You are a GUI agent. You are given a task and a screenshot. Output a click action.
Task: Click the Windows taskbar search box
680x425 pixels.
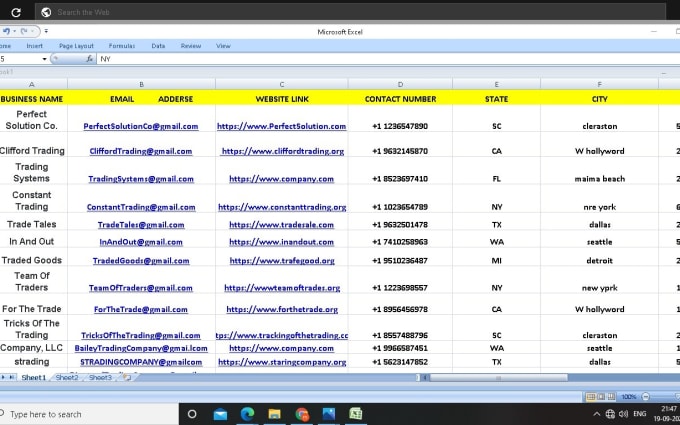click(88, 414)
